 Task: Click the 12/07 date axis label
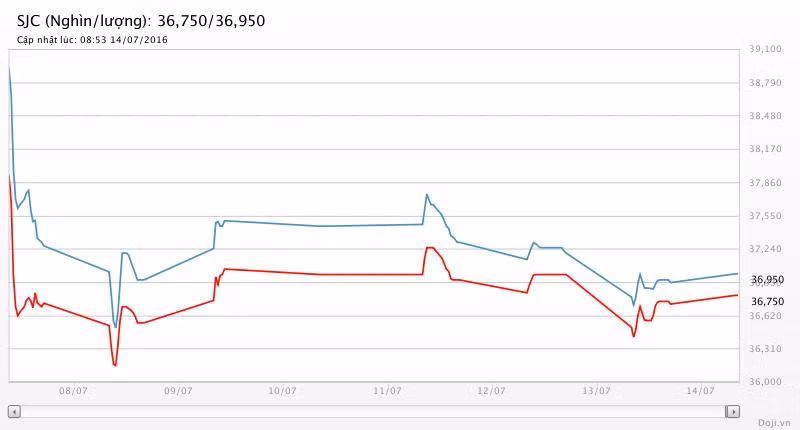coord(491,391)
